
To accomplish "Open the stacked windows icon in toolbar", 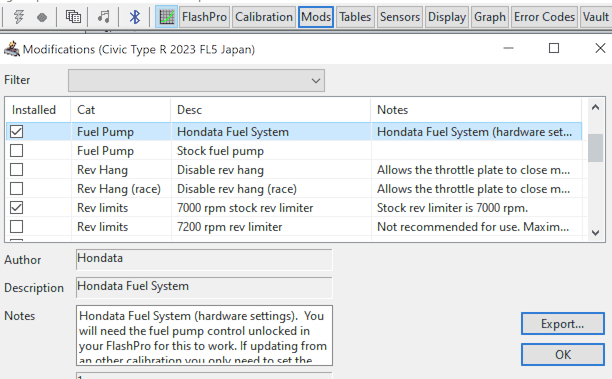I will 73,17.
